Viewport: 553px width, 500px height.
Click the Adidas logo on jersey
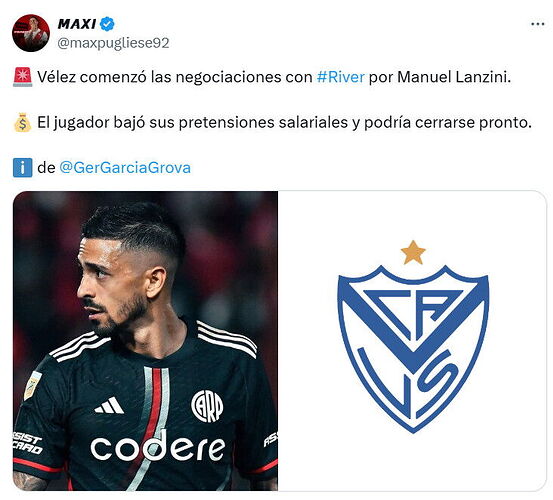[109, 406]
